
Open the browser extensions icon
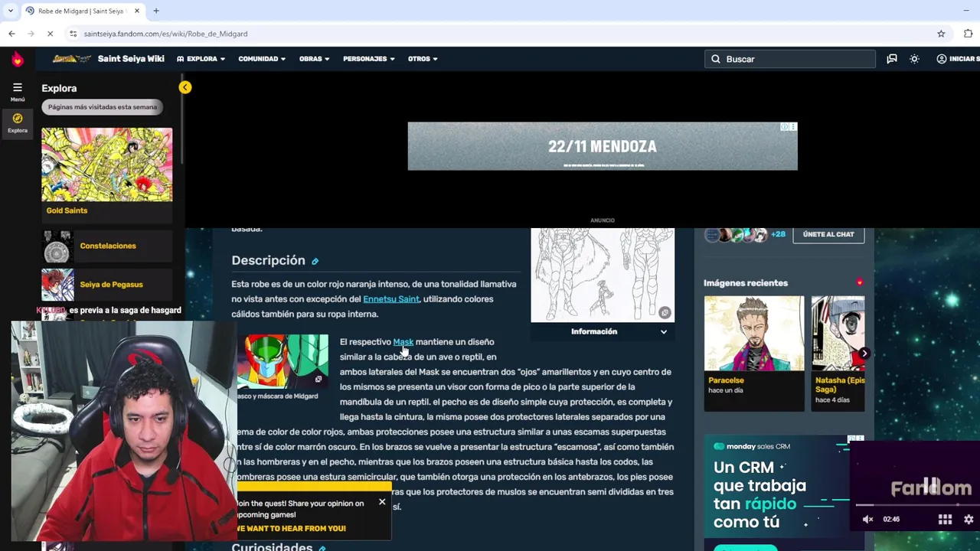coord(969,34)
